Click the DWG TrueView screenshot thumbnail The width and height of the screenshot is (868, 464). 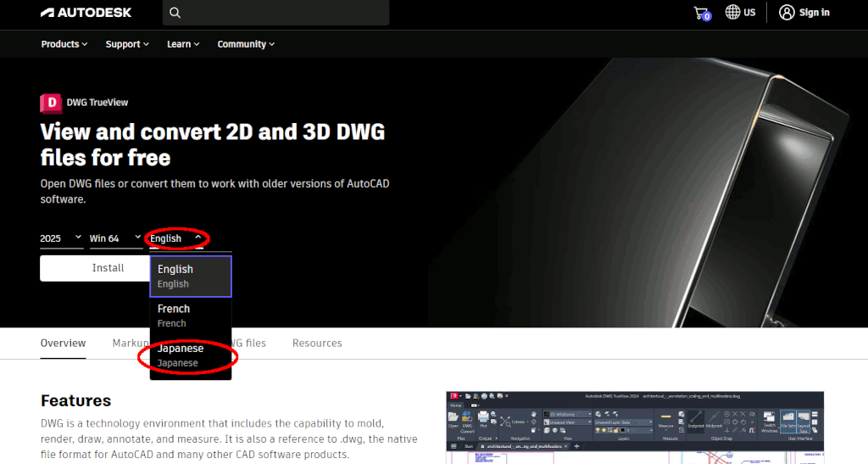[x=635, y=428]
